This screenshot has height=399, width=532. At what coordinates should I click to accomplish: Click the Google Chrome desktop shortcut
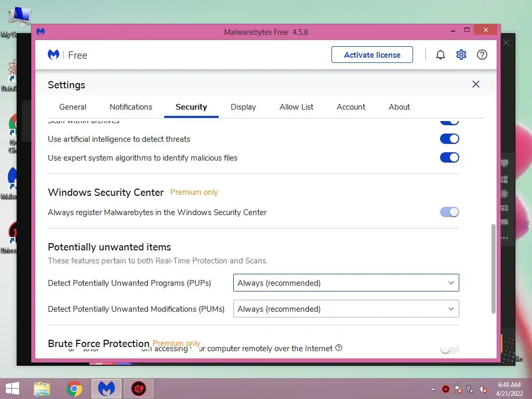[13, 126]
